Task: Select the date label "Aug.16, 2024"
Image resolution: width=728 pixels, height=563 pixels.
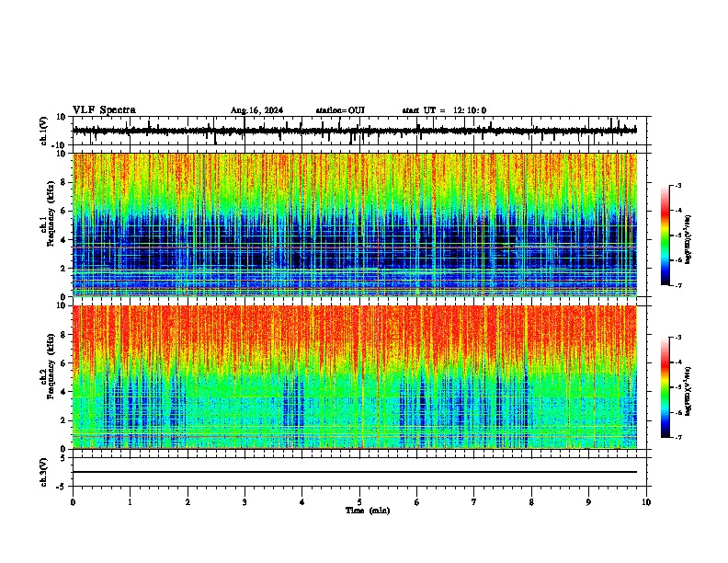Action: 256,110
